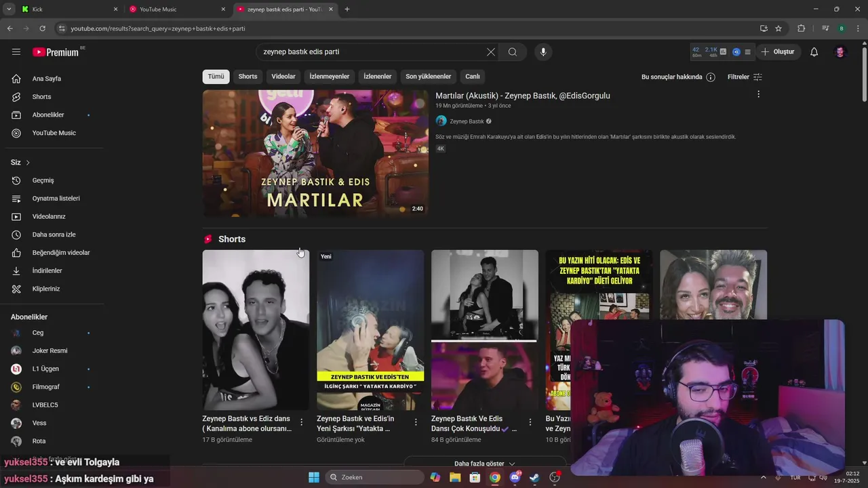This screenshot has height=488, width=868.
Task: Click Chrome address bar URL
Action: click(x=158, y=28)
